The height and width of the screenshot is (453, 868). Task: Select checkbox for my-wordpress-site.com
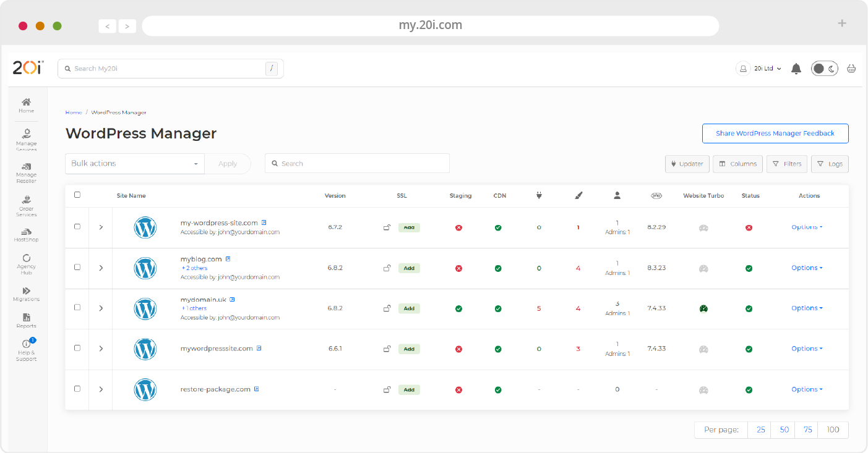[77, 227]
